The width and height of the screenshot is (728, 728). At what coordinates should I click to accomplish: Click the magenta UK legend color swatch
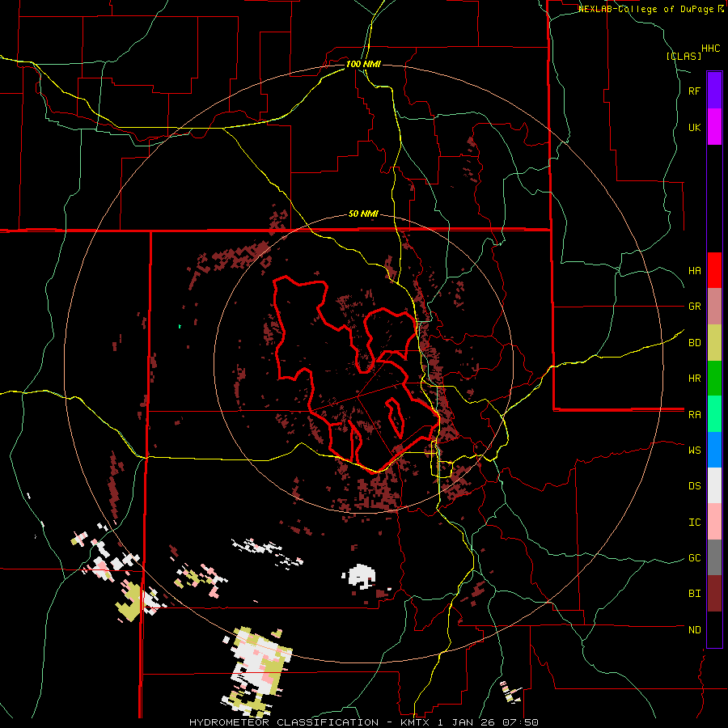pyautogui.click(x=714, y=127)
